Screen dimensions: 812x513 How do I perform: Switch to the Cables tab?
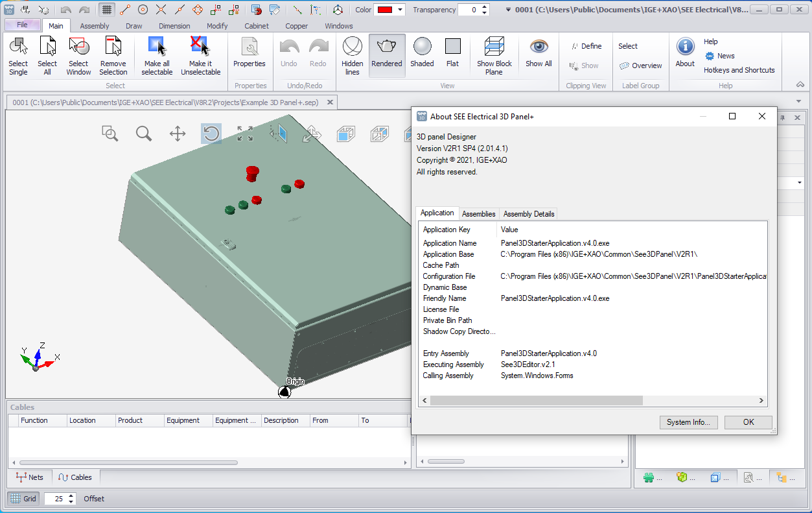75,477
